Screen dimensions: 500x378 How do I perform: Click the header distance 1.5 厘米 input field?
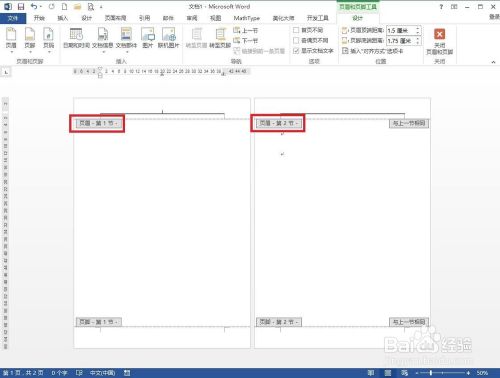[401, 31]
